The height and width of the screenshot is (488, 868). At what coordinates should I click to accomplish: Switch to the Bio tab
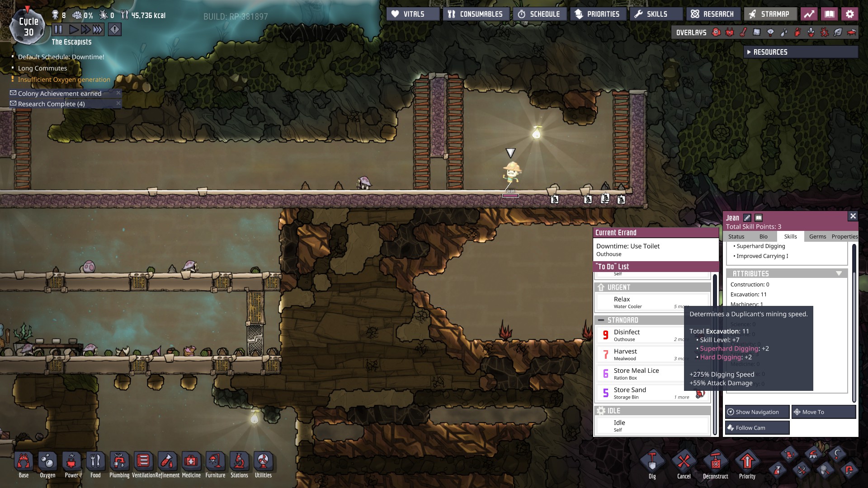click(763, 236)
